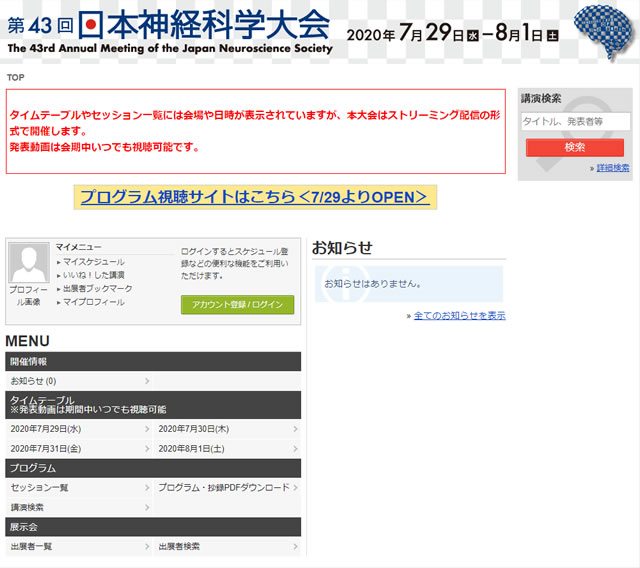Click the 講演検索 panel title

click(x=541, y=98)
